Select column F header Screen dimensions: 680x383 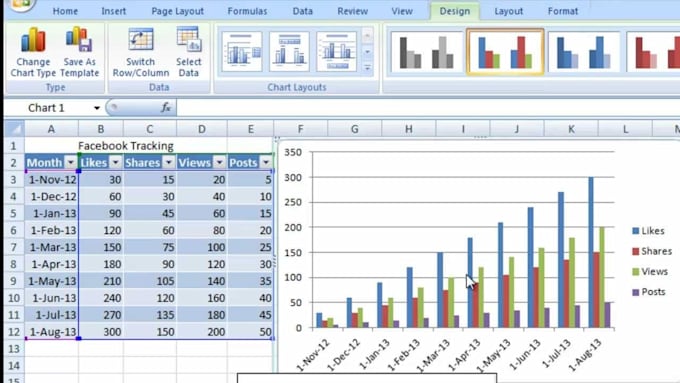pyautogui.click(x=301, y=129)
